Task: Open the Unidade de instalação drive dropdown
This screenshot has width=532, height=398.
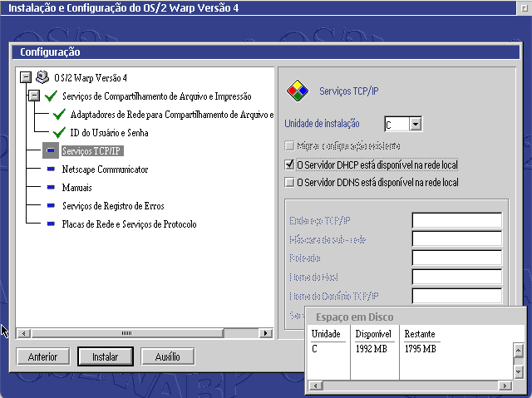Action: tap(416, 125)
